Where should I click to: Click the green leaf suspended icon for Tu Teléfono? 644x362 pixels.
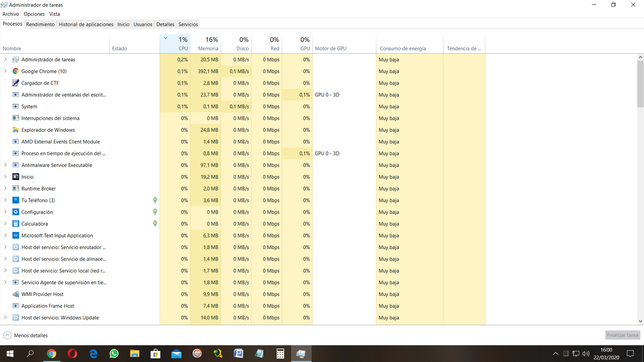155,200
